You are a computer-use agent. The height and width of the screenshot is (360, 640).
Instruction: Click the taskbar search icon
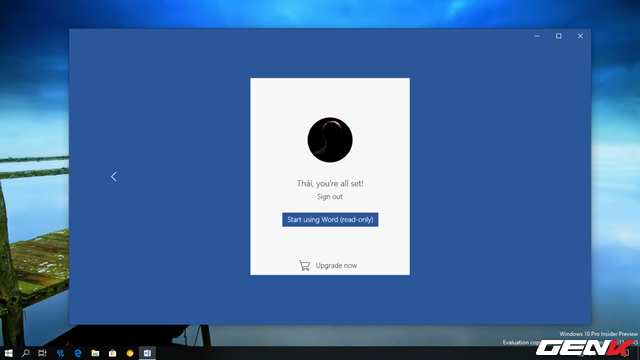pyautogui.click(x=25, y=353)
